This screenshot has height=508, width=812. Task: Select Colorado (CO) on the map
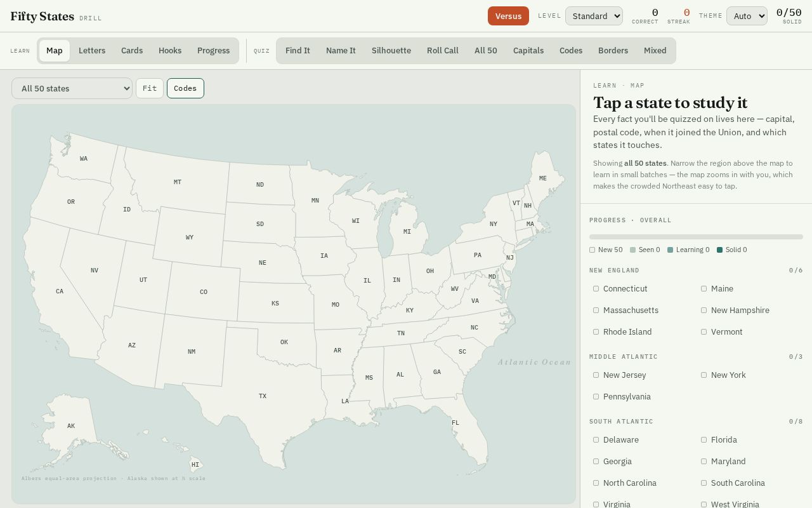click(x=204, y=292)
